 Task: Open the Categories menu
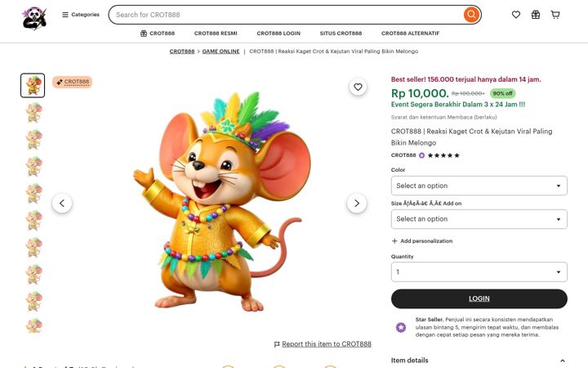tap(81, 15)
